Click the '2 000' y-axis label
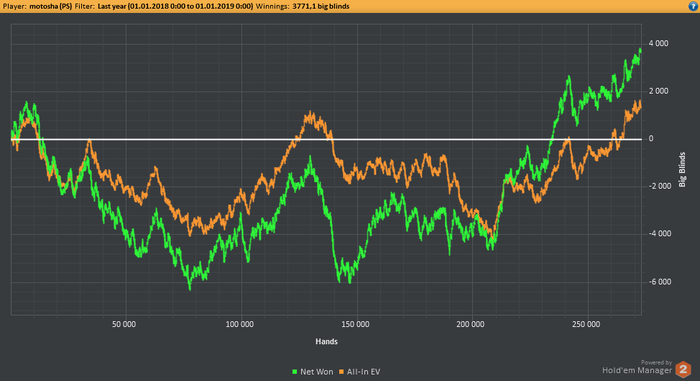This screenshot has height=381, width=700. [659, 91]
